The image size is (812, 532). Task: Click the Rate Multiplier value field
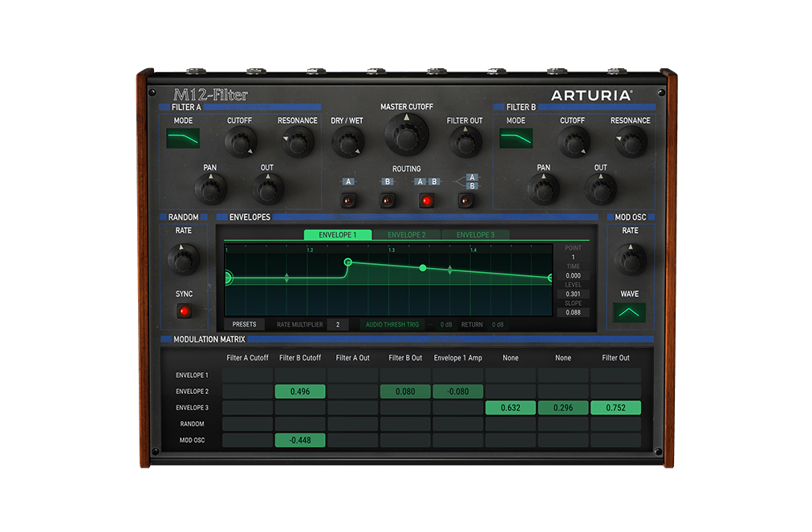338,325
